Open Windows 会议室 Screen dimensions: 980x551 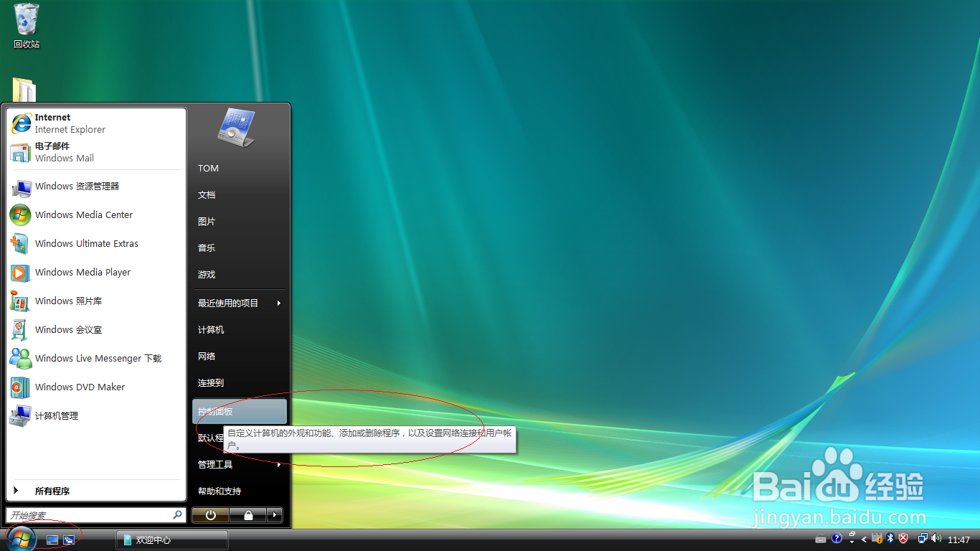tap(96, 330)
